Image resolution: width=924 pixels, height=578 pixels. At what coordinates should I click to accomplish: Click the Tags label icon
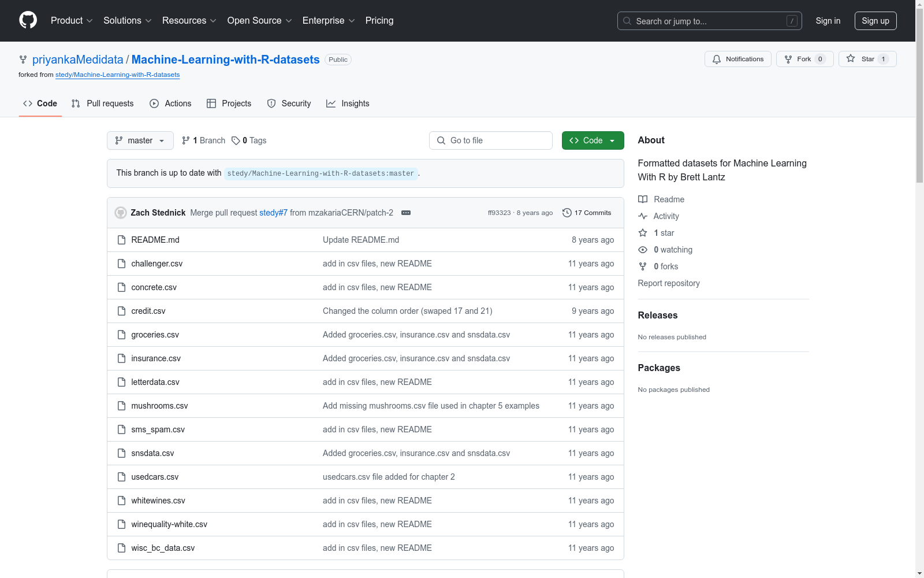coord(236,140)
